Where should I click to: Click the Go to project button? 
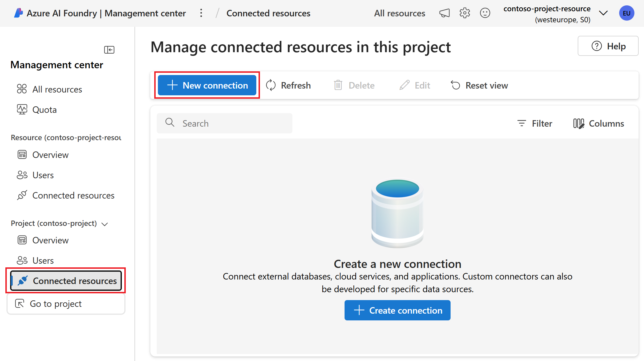66,303
